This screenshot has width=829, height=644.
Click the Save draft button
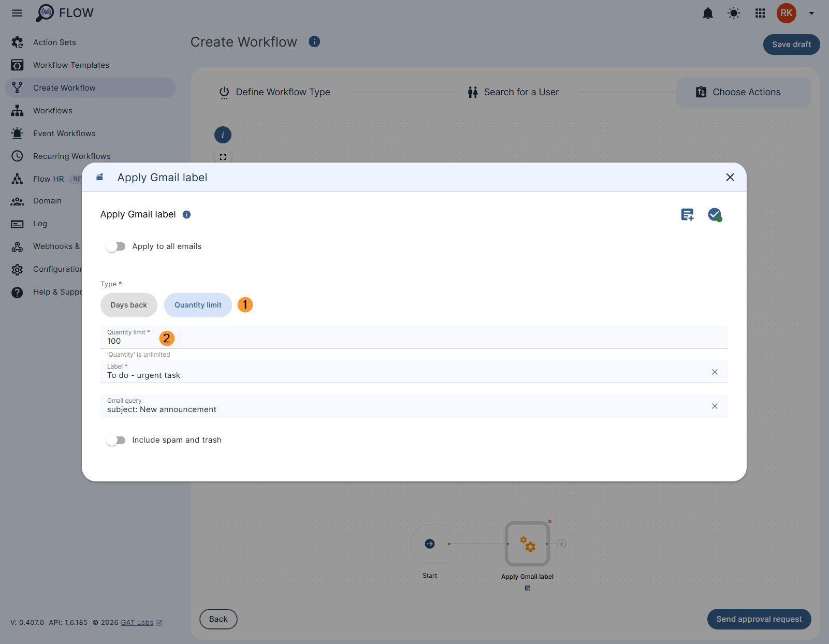[791, 45]
